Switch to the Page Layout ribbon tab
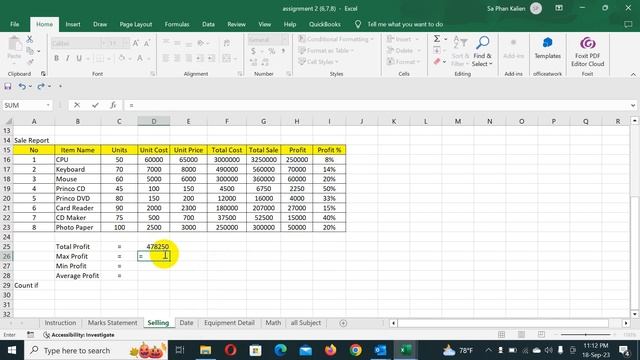Viewport: 640px width, 360px height. (x=136, y=24)
